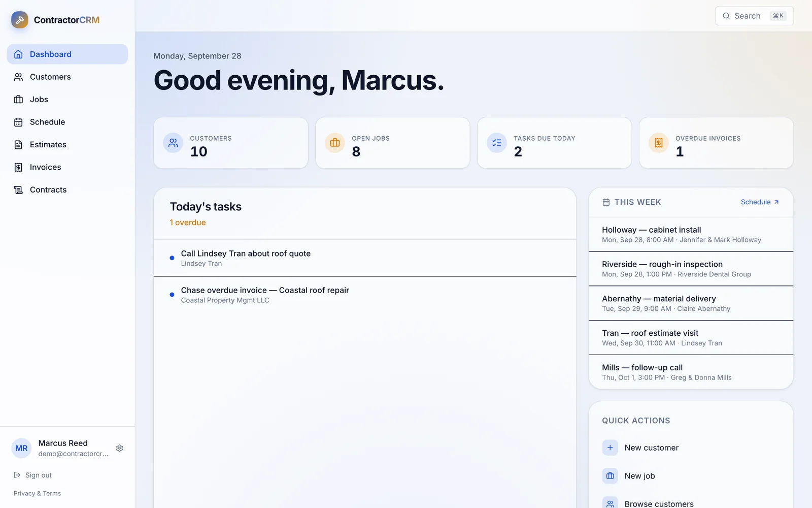Click the arrow icon next to Schedule link
The image size is (812, 508).
pos(776,202)
